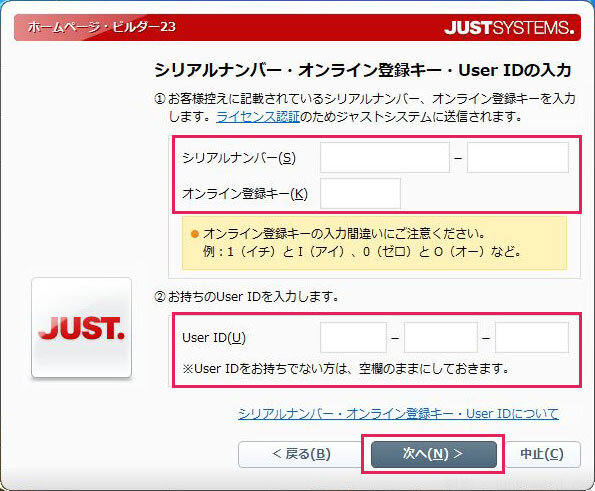595x491 pixels.
Task: Click the first User ID input box
Action: (353, 337)
